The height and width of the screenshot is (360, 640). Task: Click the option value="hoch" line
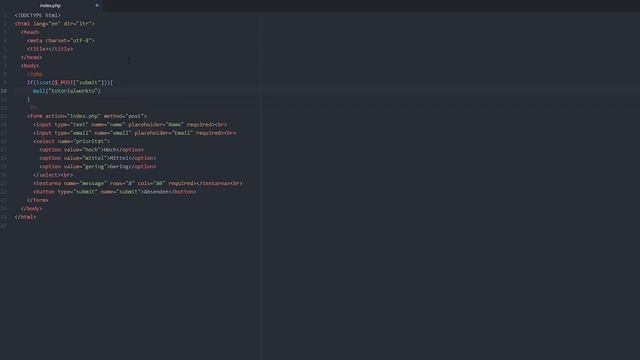click(91, 150)
